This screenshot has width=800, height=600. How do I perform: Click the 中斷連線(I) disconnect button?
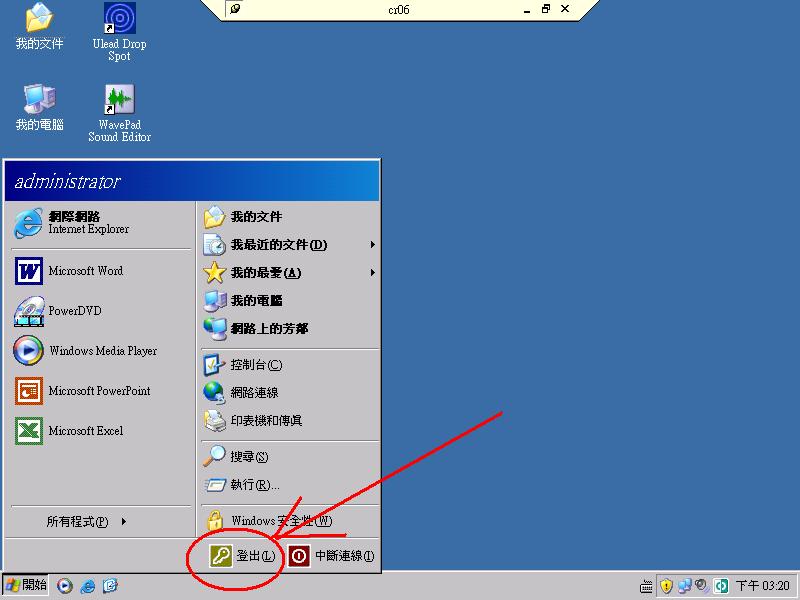coord(332,556)
